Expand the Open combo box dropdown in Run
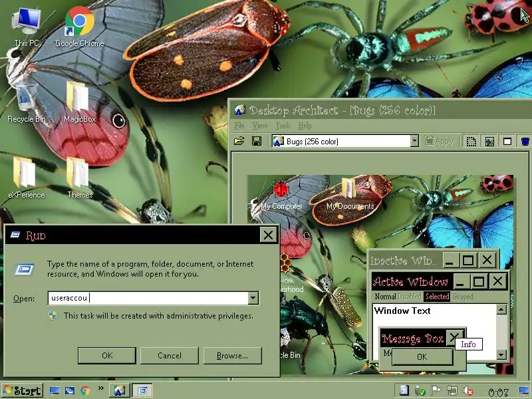532x399 pixels. pyautogui.click(x=253, y=298)
